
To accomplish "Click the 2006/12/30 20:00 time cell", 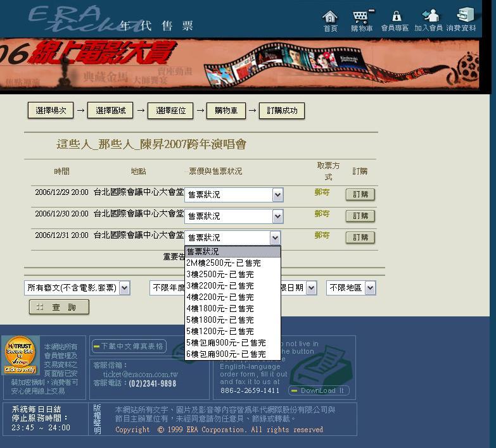I will tap(61, 214).
